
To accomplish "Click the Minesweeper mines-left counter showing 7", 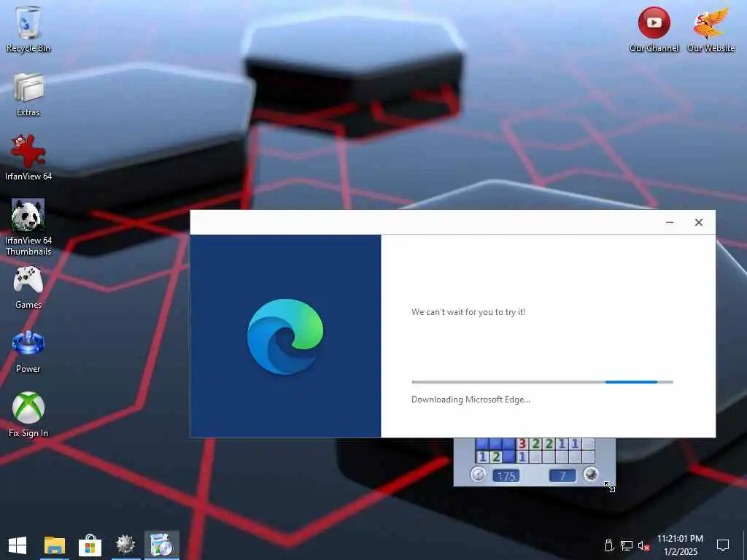I will [562, 475].
